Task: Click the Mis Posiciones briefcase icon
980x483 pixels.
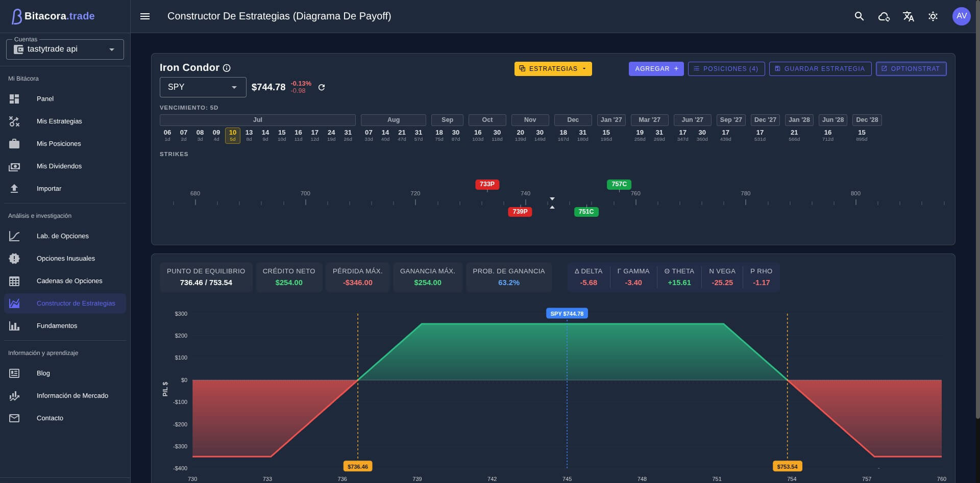Action: 14,144
